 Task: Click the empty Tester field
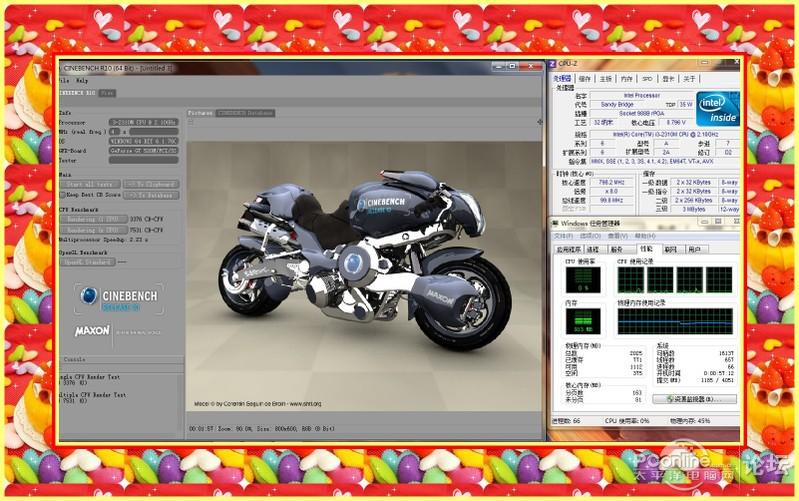tap(144, 160)
